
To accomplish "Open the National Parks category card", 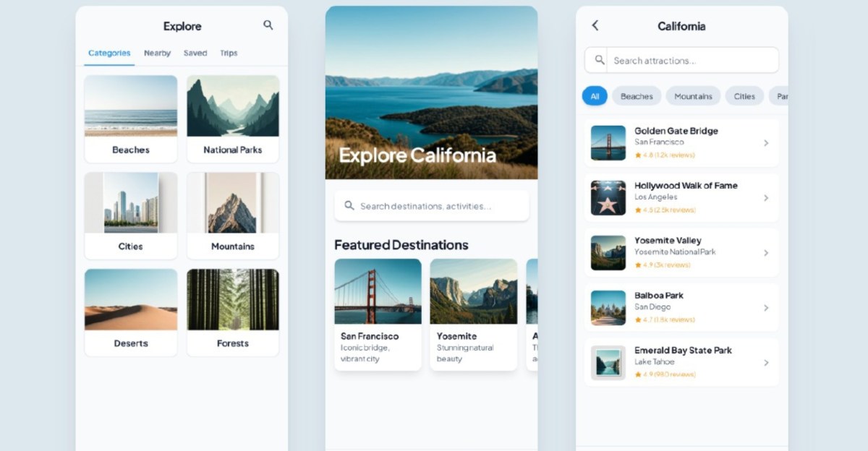I will [232, 119].
